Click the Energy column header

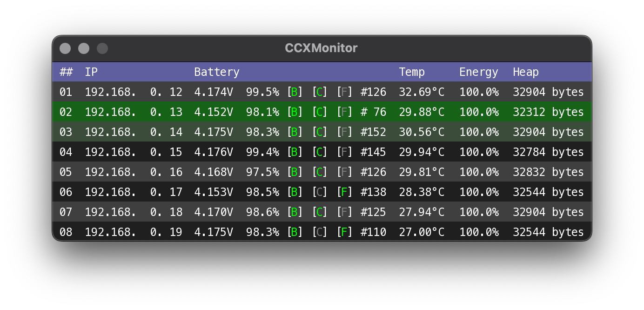tap(478, 72)
